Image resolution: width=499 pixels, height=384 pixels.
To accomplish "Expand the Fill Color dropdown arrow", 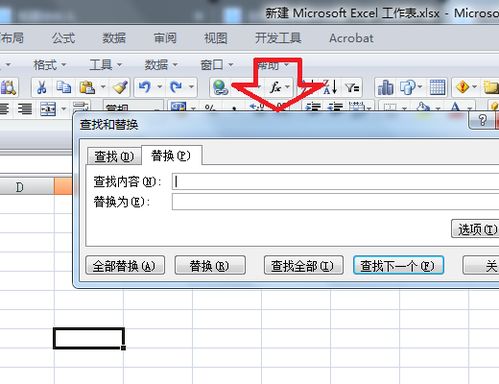I will (x=438, y=108).
